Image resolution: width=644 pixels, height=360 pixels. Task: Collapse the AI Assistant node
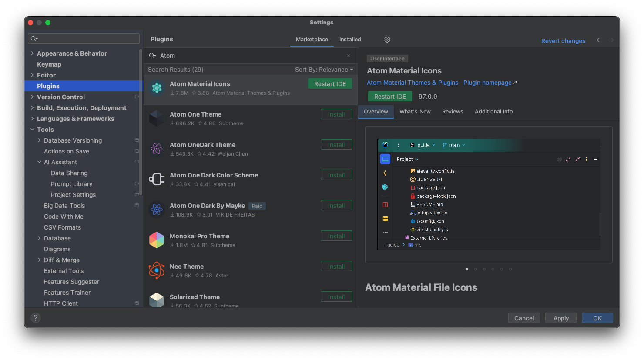pos(39,162)
